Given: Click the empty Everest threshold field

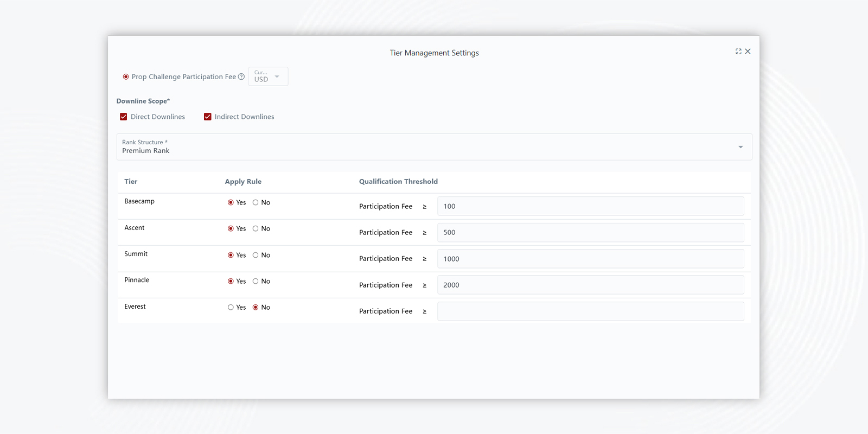Looking at the screenshot, I should tap(591, 311).
